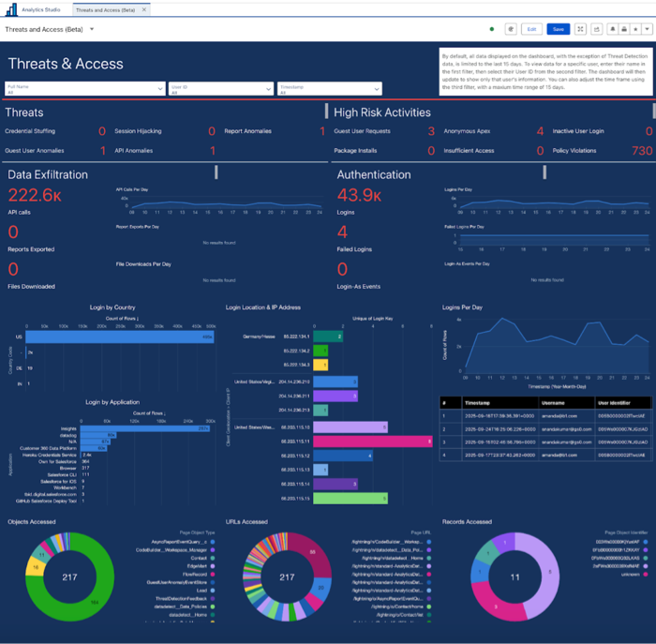Click the datadog bar in Login by Application

[x=97, y=435]
